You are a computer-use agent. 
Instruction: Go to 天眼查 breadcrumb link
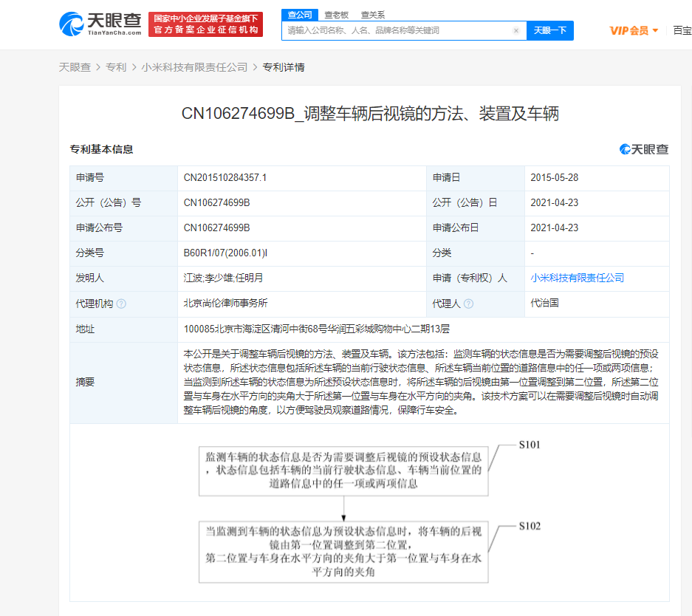pyautogui.click(x=75, y=67)
